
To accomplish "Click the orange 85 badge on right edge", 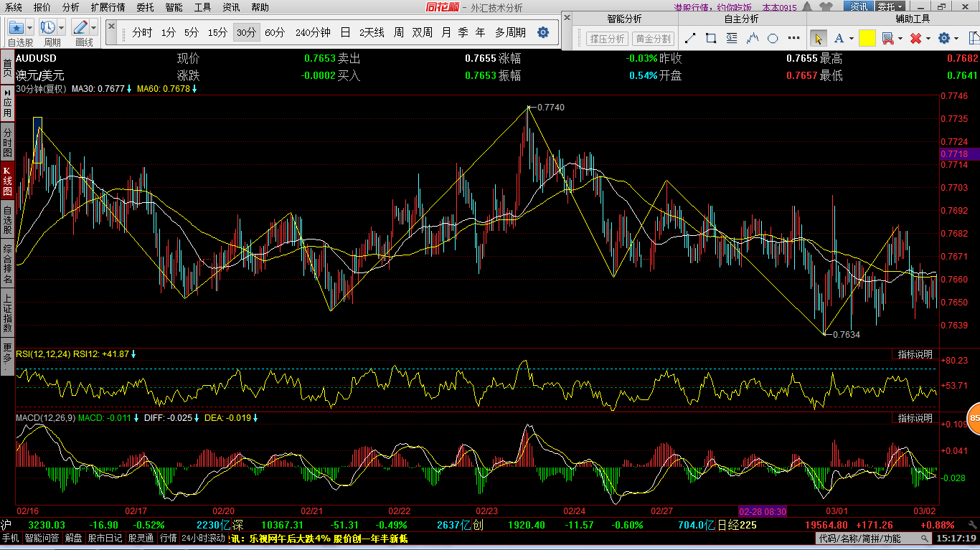I will click(x=974, y=419).
